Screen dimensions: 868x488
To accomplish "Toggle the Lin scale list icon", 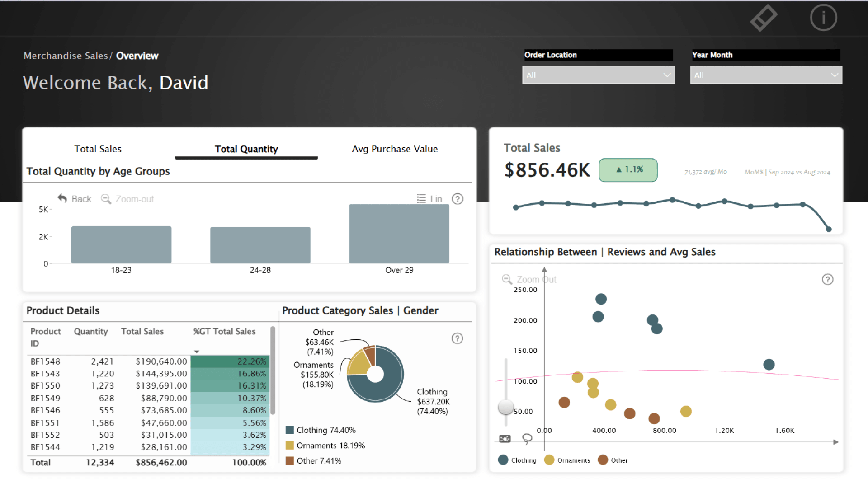I will click(x=421, y=199).
